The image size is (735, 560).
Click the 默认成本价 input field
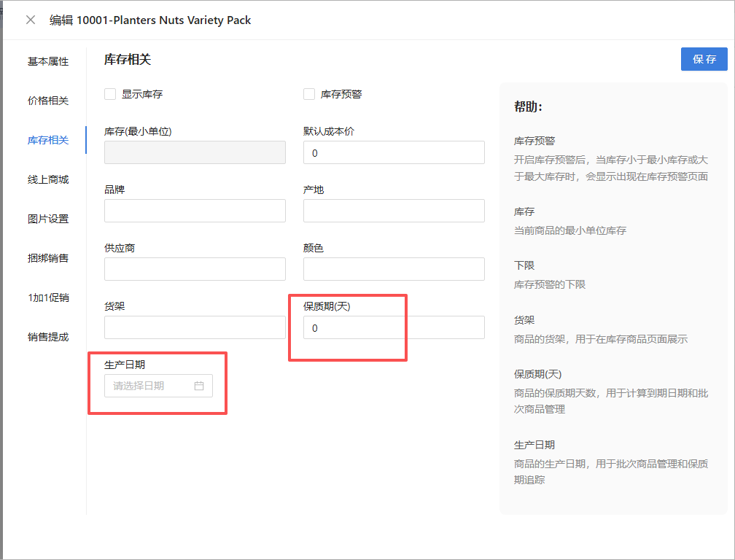tap(394, 152)
